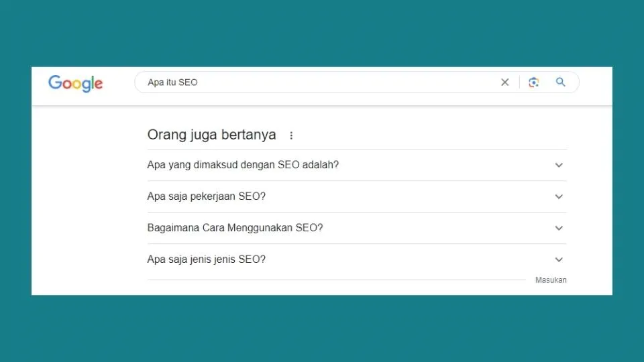This screenshot has width=644, height=362.
Task: Select question text 'Apa saja pekerjaan SEO?'
Action: 207,196
